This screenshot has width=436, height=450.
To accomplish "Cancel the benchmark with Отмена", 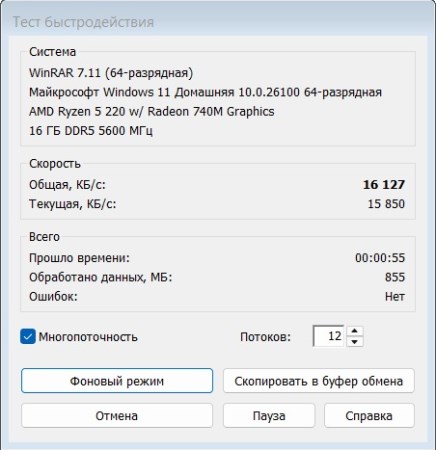I will (117, 416).
